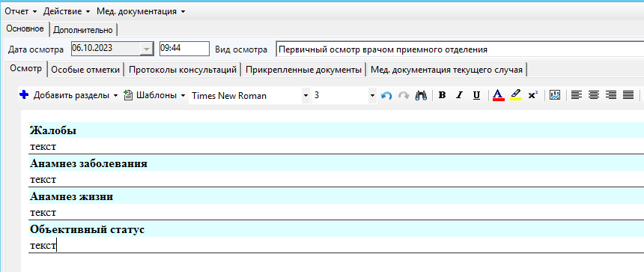Image resolution: width=644 pixels, height=272 pixels.
Task: Justify the text
Action: coord(628,96)
